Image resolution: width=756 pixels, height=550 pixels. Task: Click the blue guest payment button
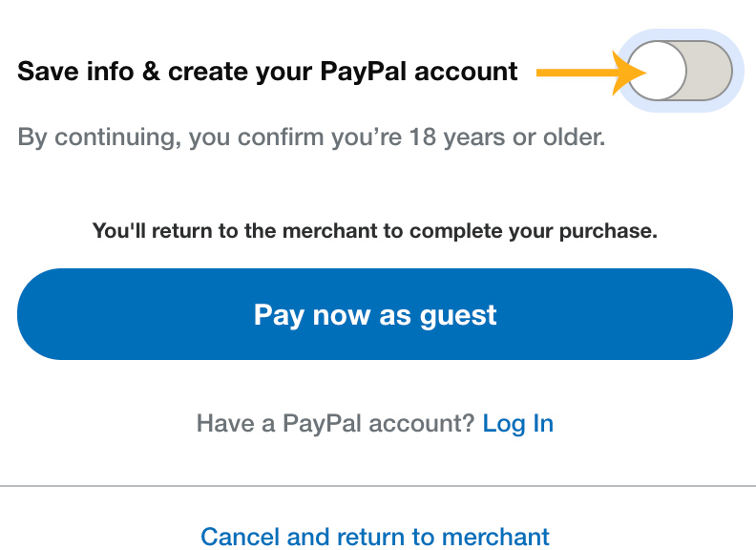tap(375, 314)
